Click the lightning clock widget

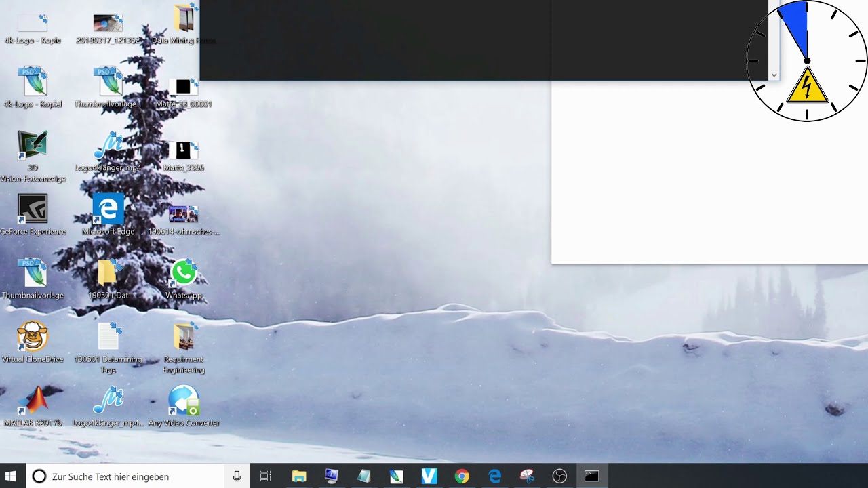click(x=807, y=61)
